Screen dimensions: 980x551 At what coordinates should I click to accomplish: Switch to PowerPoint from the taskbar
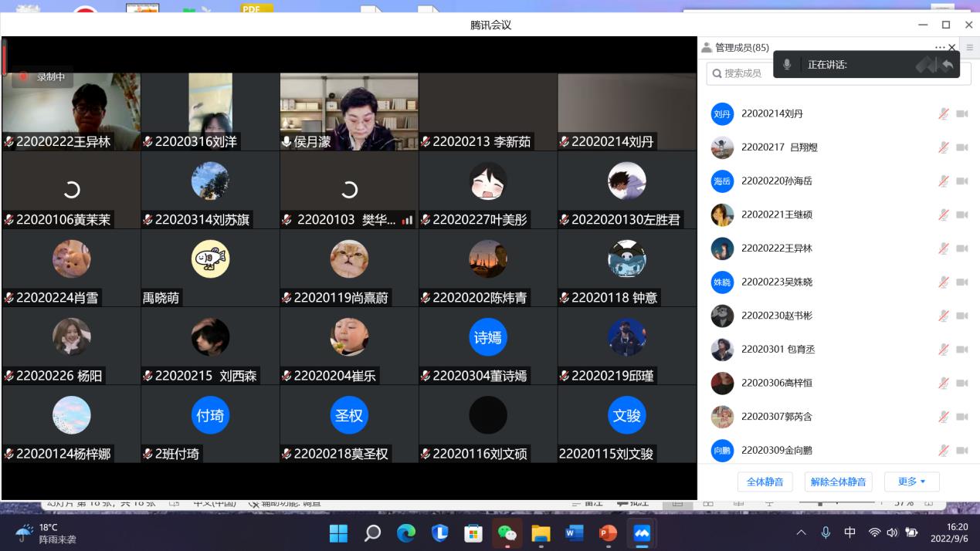(x=608, y=533)
